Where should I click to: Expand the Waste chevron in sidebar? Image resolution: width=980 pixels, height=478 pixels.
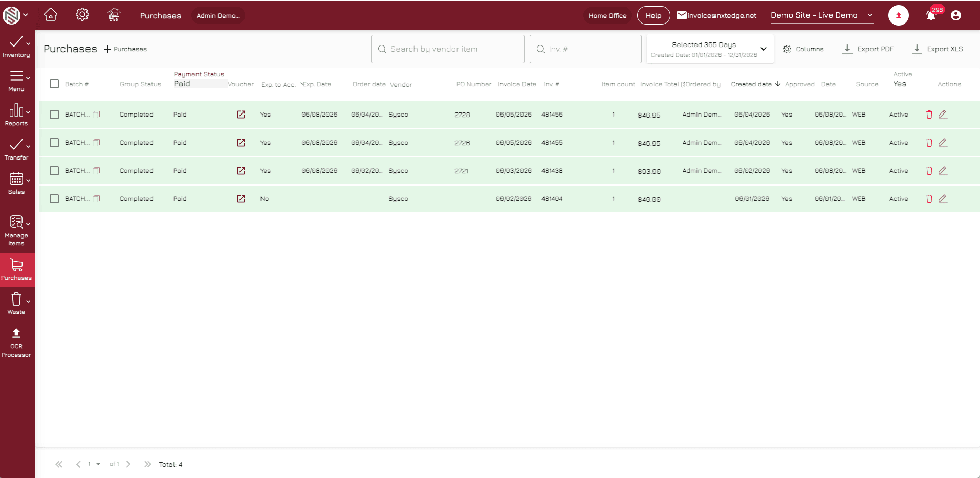pyautogui.click(x=28, y=301)
